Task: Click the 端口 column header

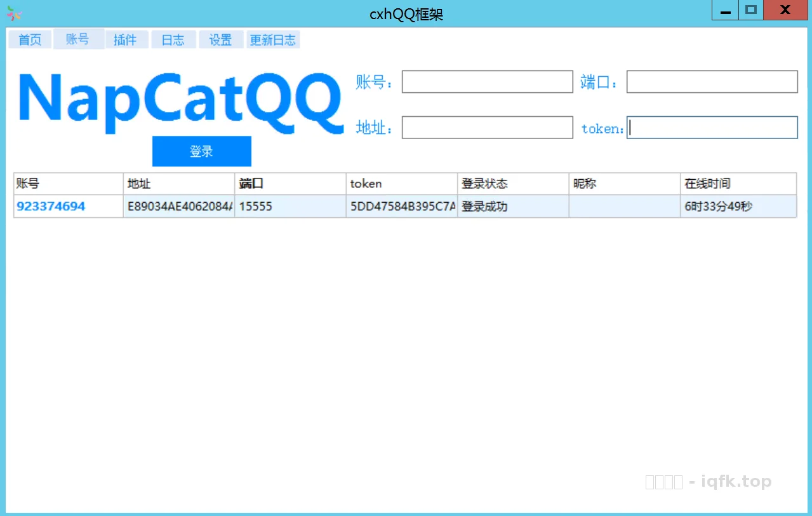Action: [x=290, y=183]
